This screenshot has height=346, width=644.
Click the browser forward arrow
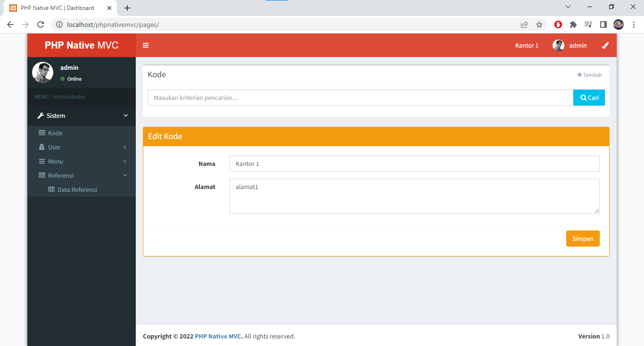[25, 25]
